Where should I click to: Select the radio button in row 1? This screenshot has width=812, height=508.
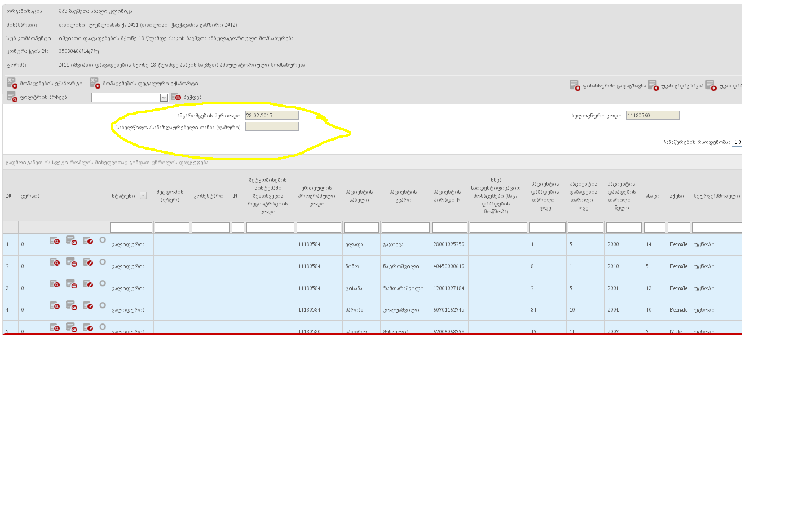click(x=103, y=240)
